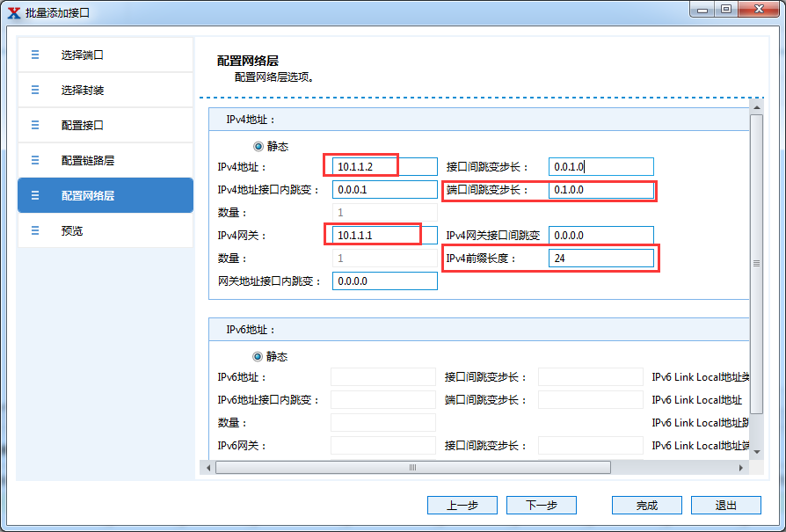This screenshot has width=786, height=532.
Task: Click the list icon beside 选择端口
Action: 35,55
